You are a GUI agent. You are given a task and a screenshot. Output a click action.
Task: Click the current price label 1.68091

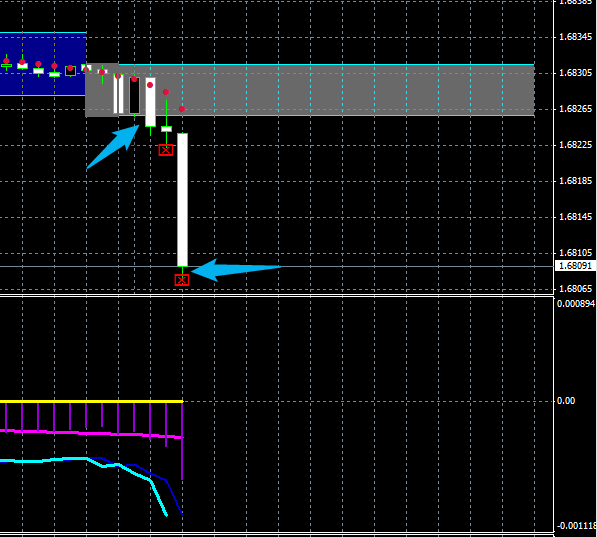point(575,265)
